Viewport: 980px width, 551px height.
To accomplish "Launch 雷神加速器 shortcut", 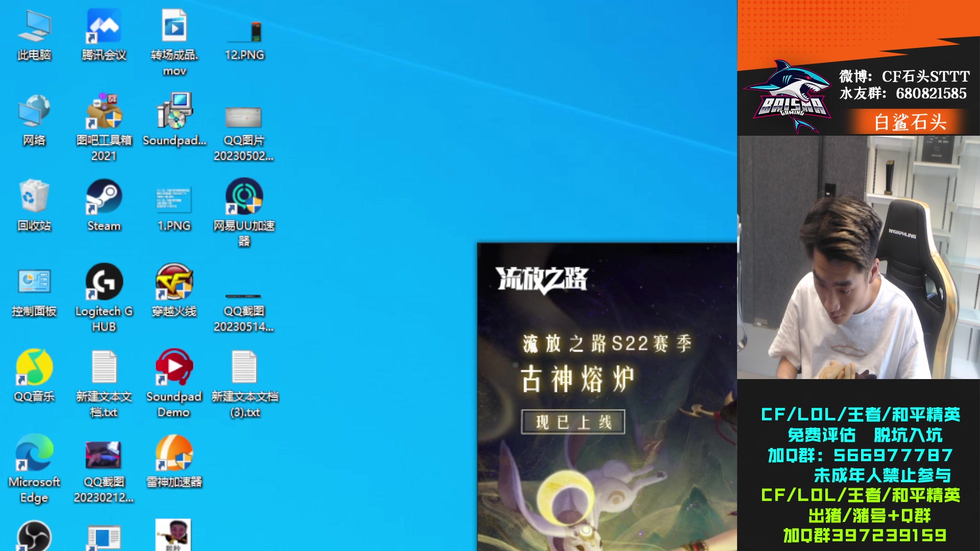I will coord(174,462).
